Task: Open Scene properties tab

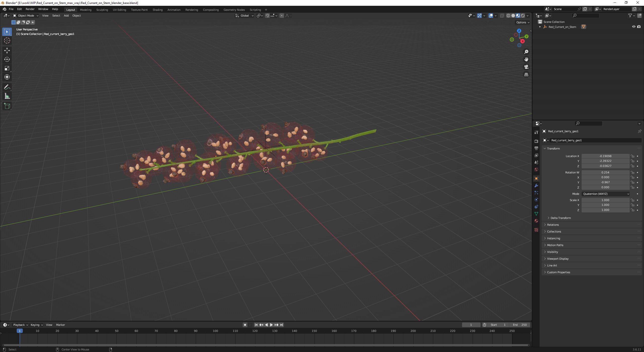Action: tap(536, 162)
